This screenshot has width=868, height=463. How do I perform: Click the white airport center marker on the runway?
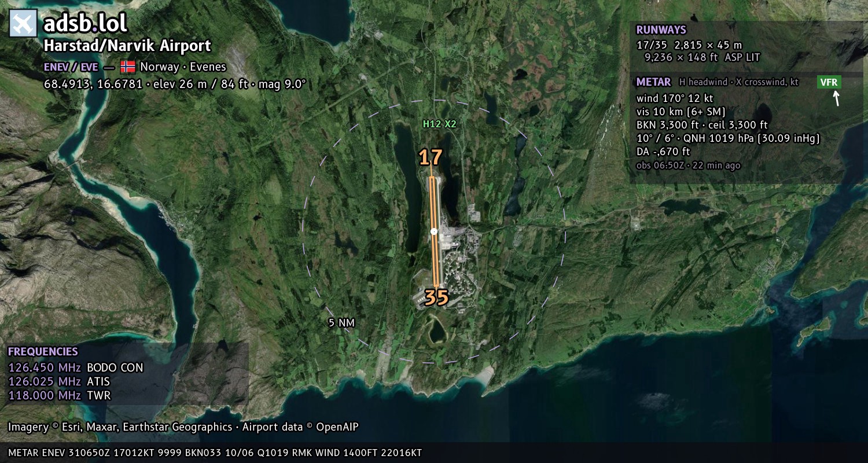434,231
